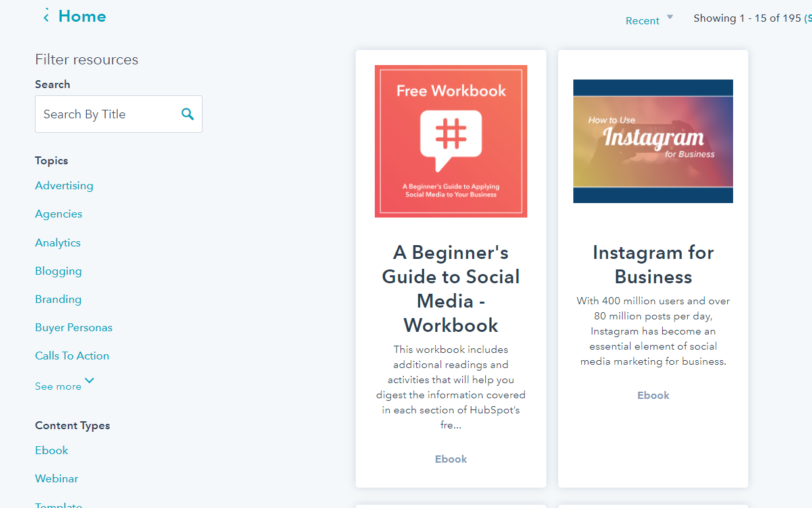Open the Home link
The image size is (812, 508).
pos(82,16)
